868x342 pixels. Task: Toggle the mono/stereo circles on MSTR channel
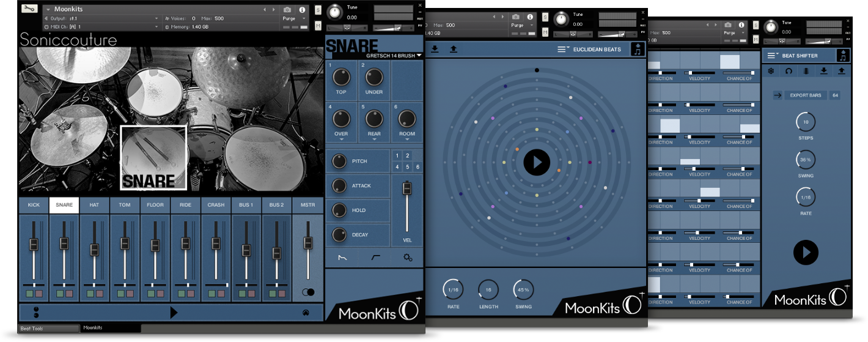click(308, 292)
